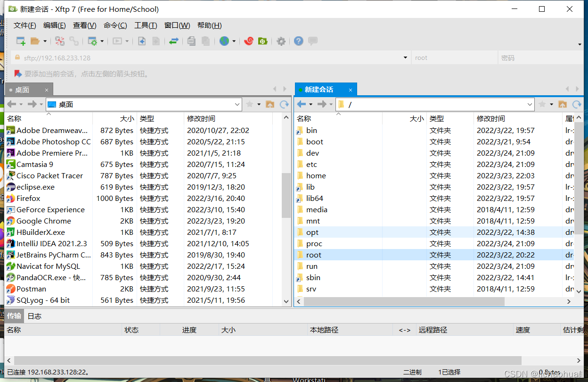Switch to the 日志 tab
Image resolution: width=588 pixels, height=382 pixels.
point(34,316)
